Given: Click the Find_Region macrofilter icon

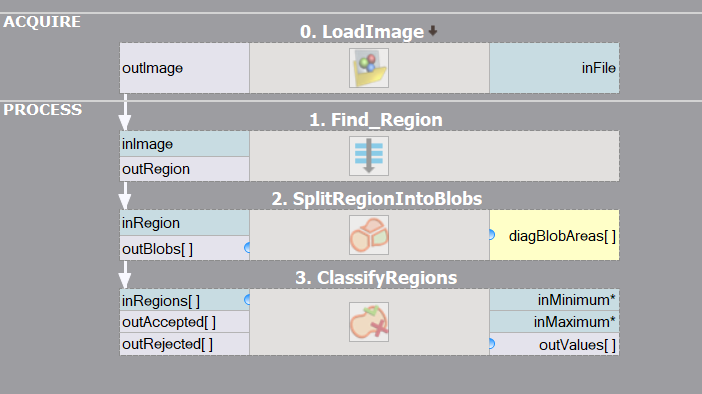Looking at the screenshot, I should (369, 156).
